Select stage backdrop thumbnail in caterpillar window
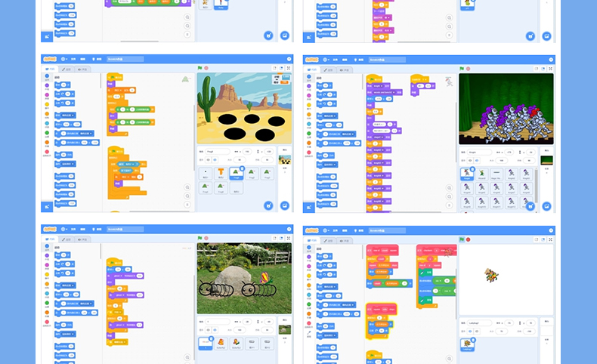Screen dimensions: 597x364 coord(284,330)
